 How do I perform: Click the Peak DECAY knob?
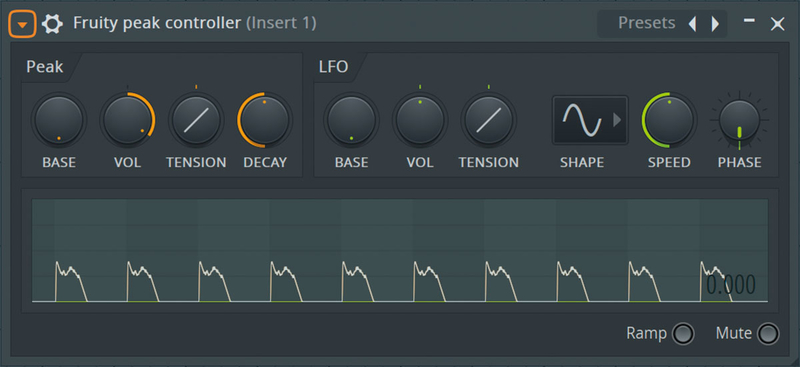265,119
